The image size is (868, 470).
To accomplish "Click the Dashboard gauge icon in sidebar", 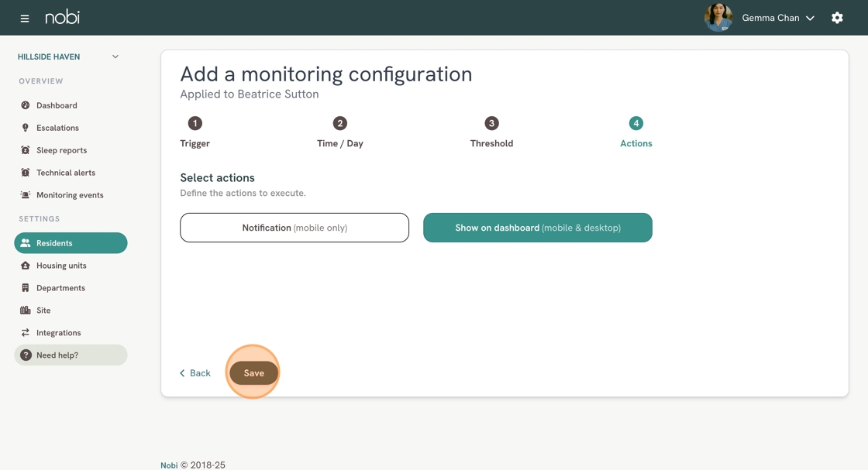I will (26, 105).
